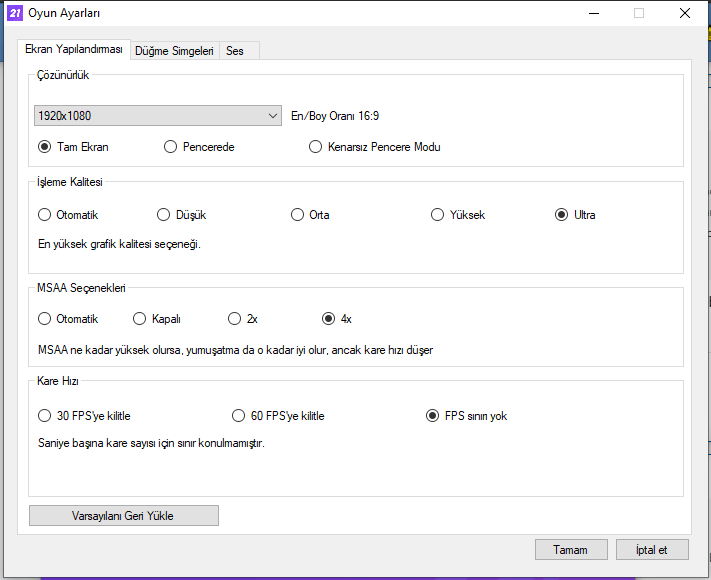This screenshot has height=580, width=711.
Task: Click the app icon in title bar
Action: coord(15,13)
